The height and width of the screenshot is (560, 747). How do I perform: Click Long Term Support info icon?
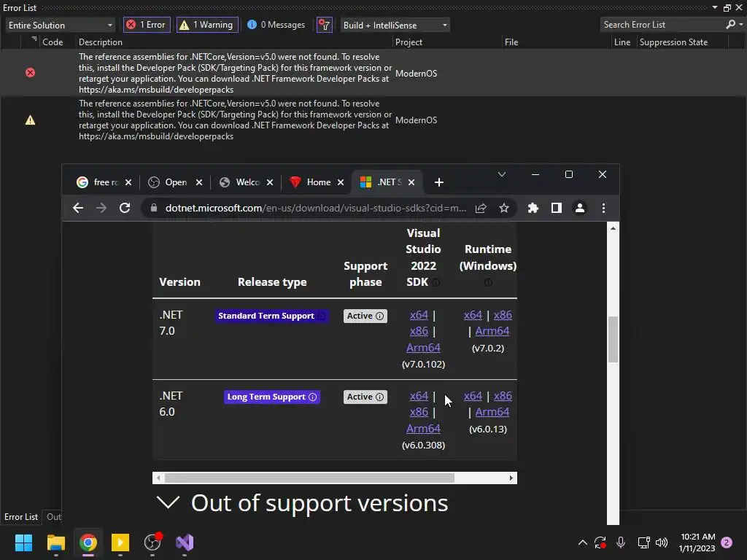coord(312,397)
